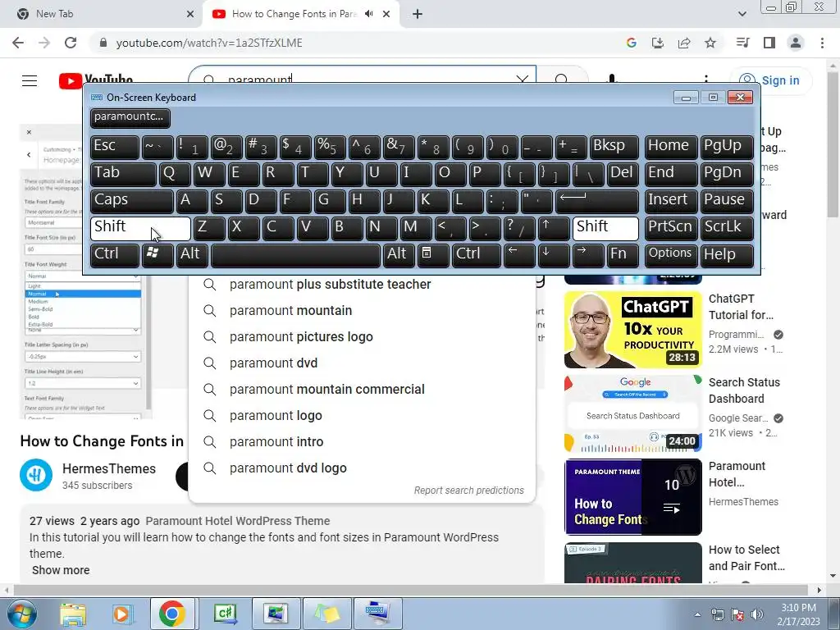Toggle right Shift key on keyboard

point(606,228)
